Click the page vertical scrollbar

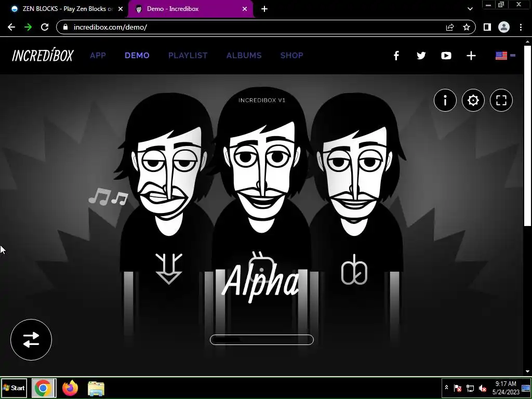click(x=527, y=136)
